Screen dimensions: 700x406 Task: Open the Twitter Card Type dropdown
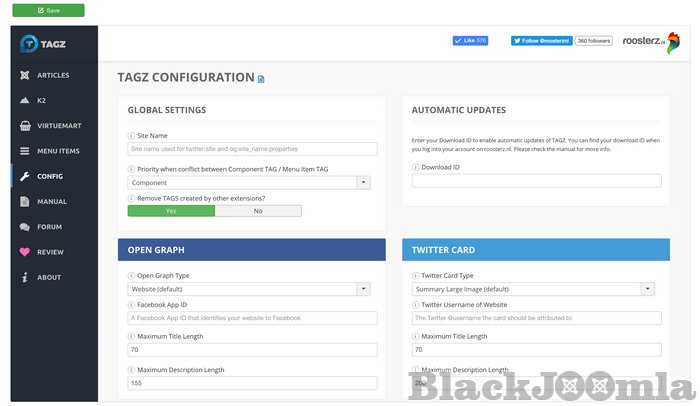click(648, 289)
